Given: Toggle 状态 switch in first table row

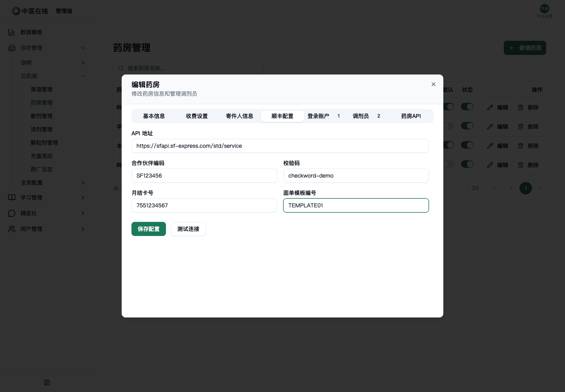Looking at the screenshot, I should [467, 107].
